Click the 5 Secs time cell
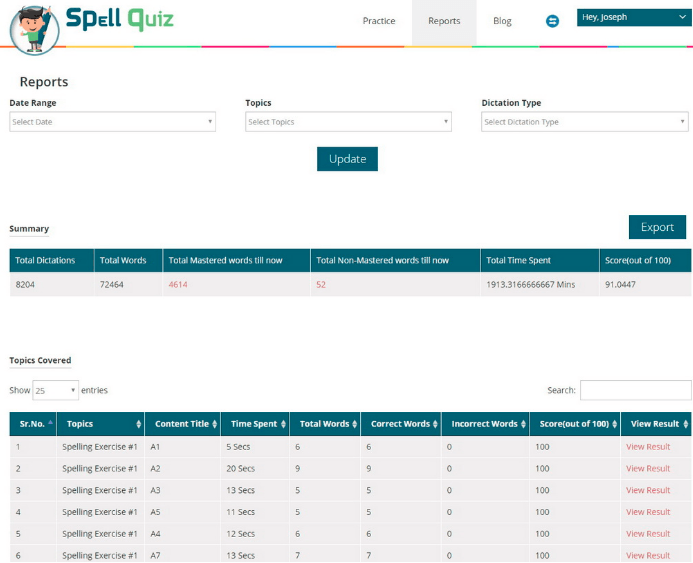This screenshot has width=693, height=563. click(x=238, y=447)
